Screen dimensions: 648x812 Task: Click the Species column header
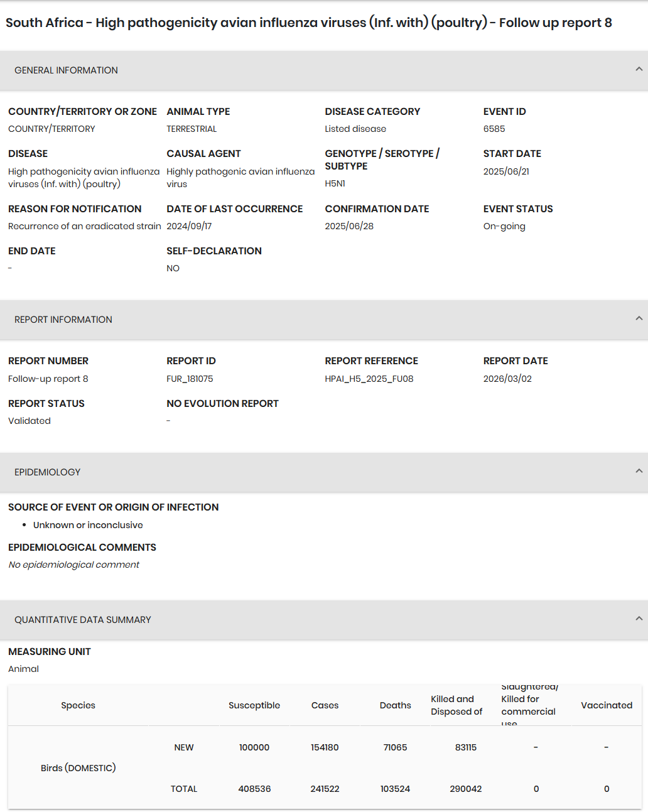pos(78,705)
